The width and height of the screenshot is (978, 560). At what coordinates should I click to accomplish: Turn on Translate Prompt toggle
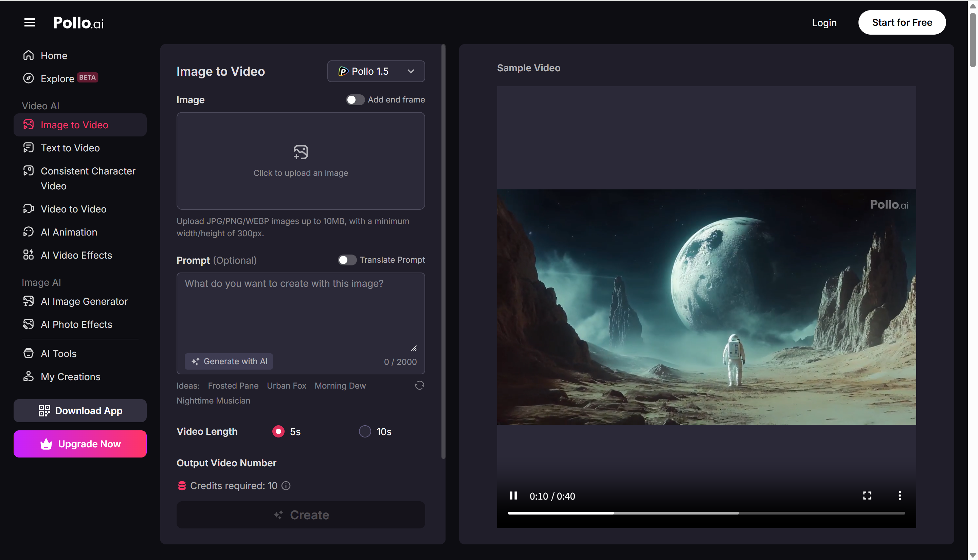[347, 260]
